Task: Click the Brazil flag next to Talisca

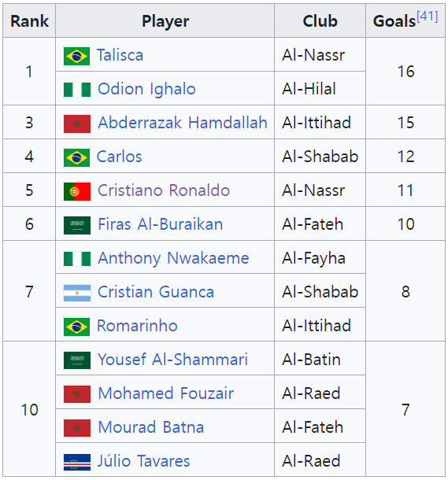Action: tap(77, 56)
